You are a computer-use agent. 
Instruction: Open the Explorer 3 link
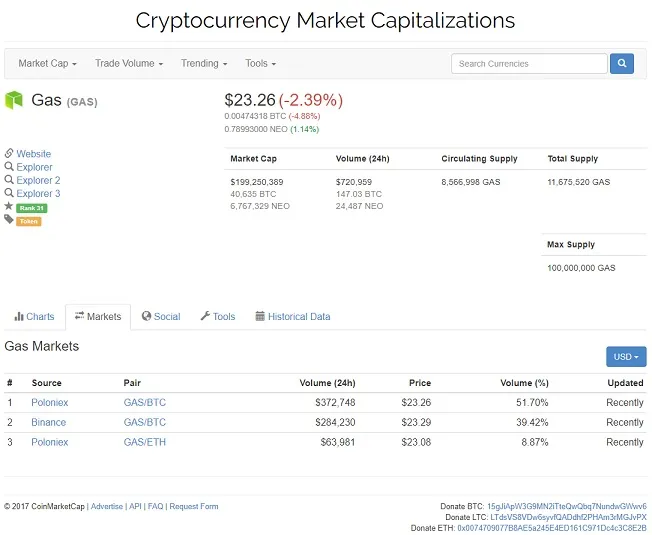pos(38,194)
